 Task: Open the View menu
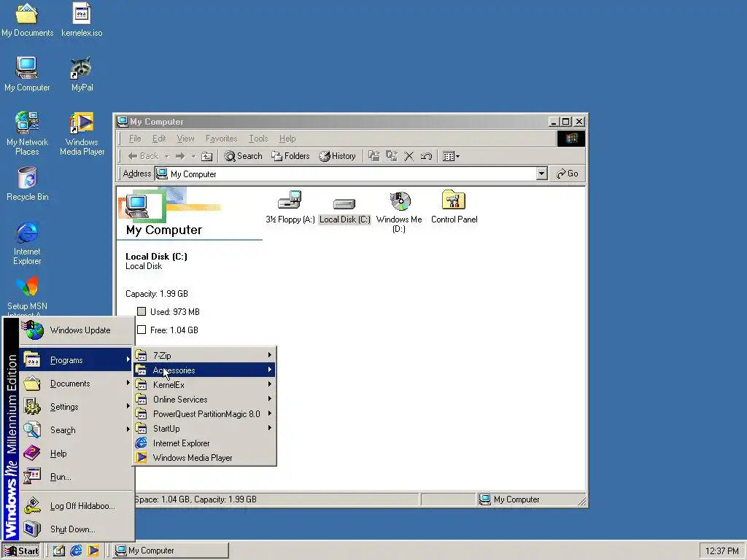coord(185,139)
